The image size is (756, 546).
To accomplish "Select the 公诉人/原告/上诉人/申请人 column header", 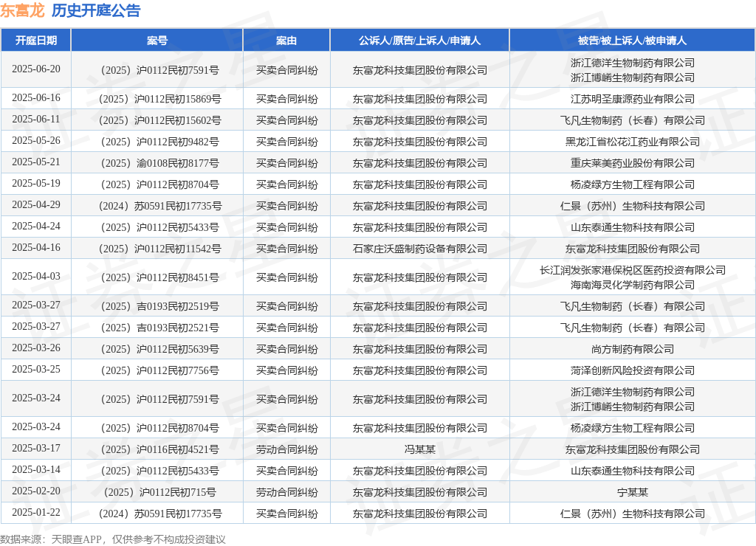I will point(419,41).
